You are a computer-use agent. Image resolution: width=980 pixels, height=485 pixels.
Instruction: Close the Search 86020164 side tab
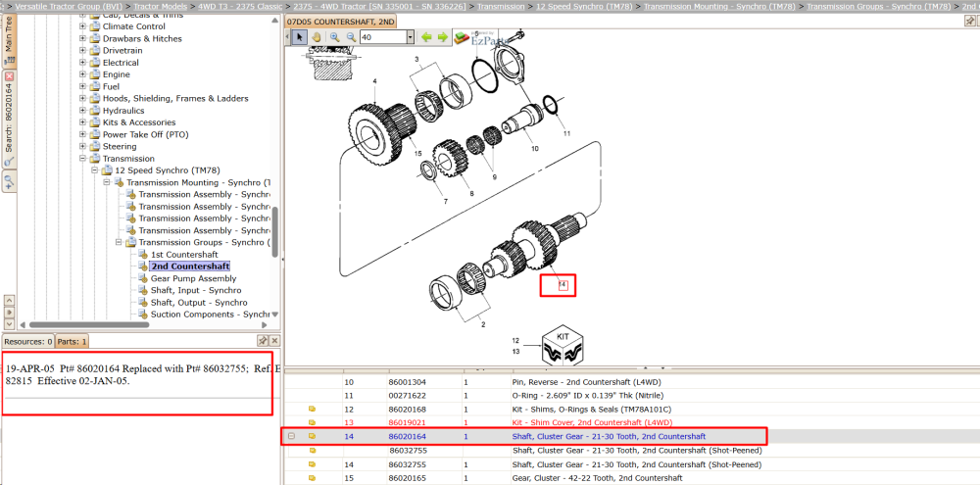pos(9,75)
